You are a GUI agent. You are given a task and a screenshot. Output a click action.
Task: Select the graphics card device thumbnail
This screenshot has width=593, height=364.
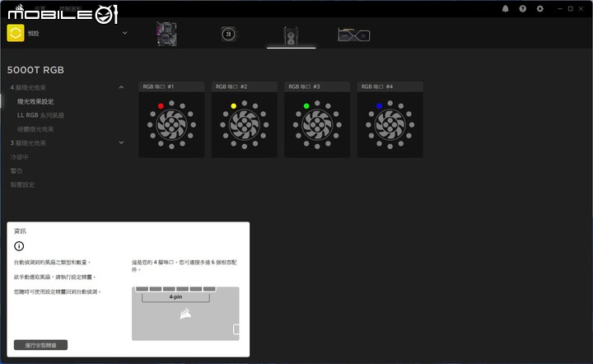coord(353,35)
